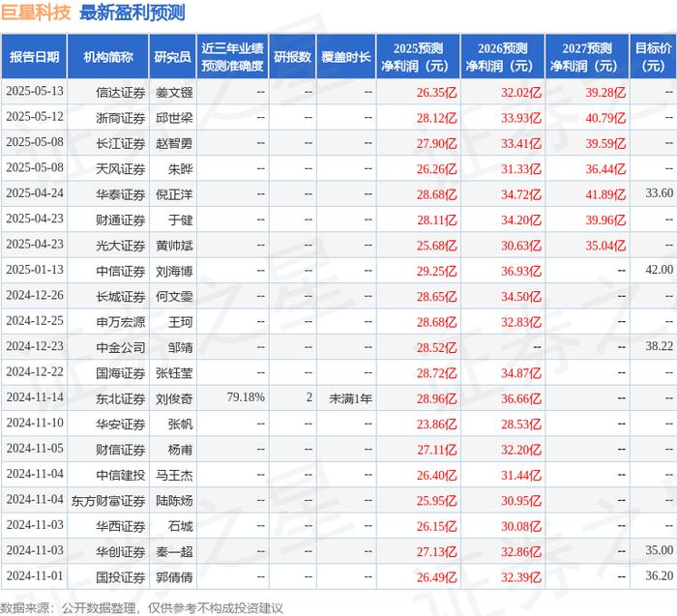Click 35.04亿 forecast value
The width and height of the screenshot is (677, 616).
(x=605, y=246)
